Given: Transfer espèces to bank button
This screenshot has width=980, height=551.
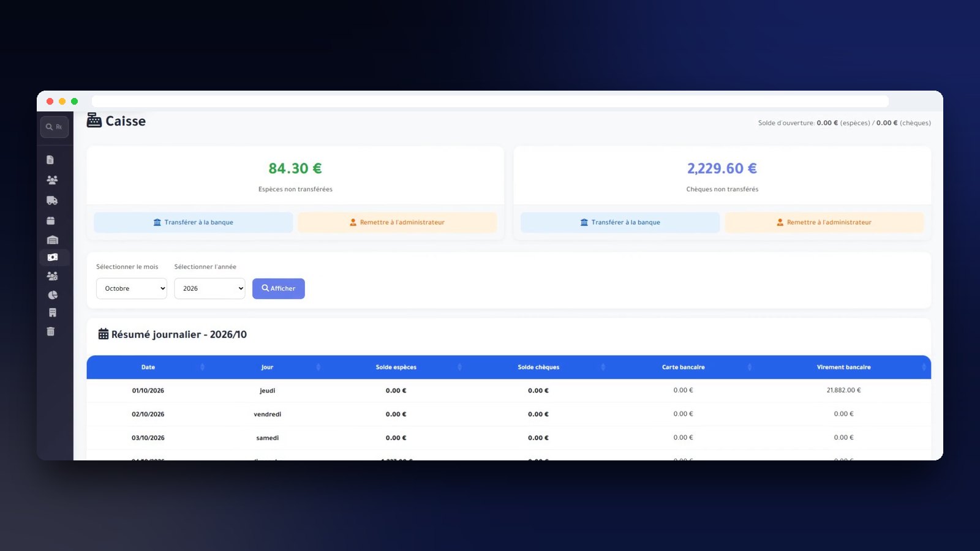Looking at the screenshot, I should pyautogui.click(x=193, y=222).
